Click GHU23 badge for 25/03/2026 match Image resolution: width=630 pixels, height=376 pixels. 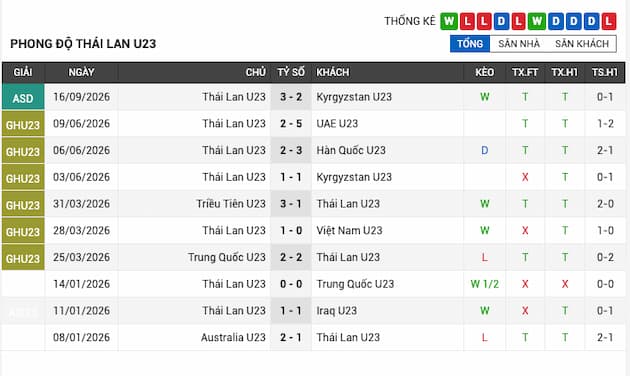click(23, 257)
